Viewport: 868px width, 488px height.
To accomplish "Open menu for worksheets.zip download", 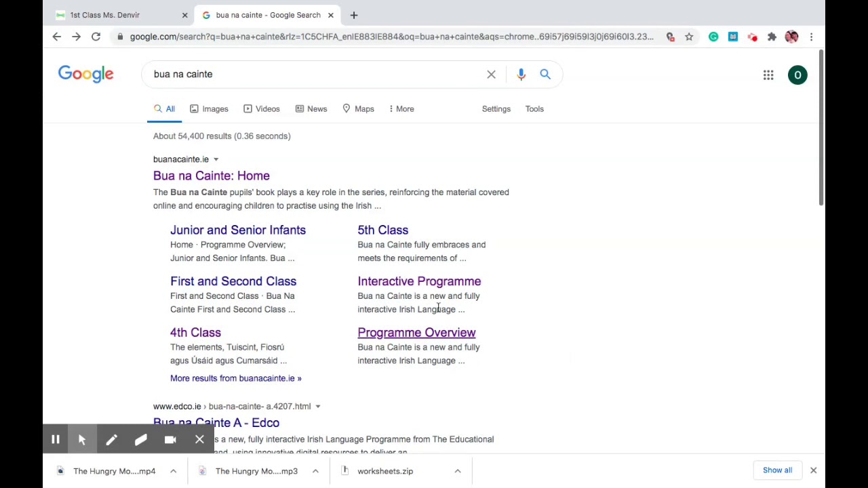I will pos(458,471).
